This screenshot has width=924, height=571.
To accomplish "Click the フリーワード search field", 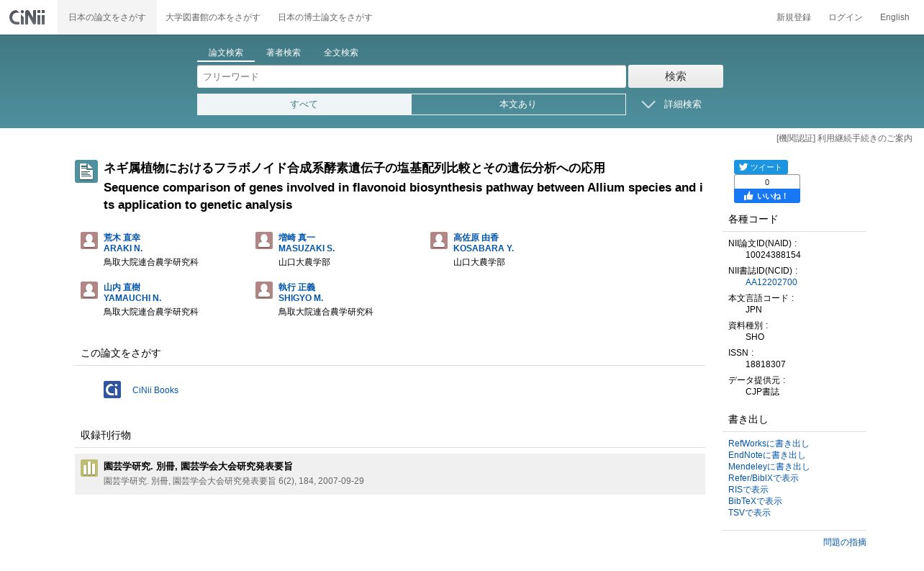I will coord(412,76).
